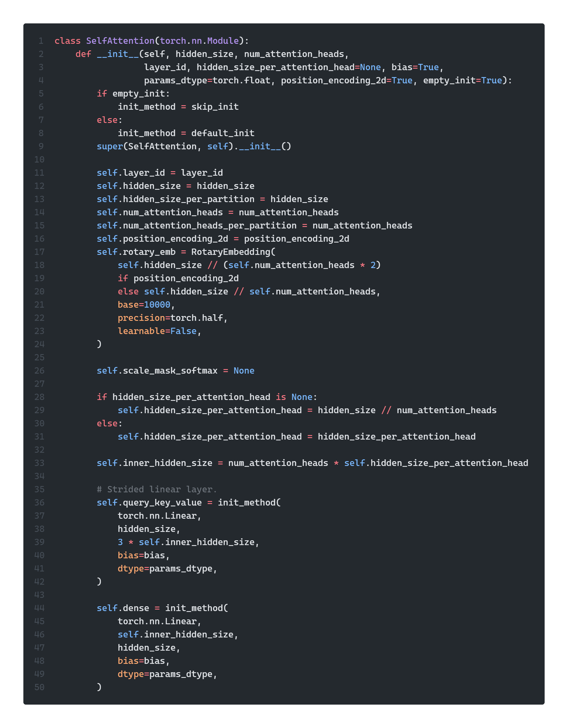Click the learnable=False argument
This screenshot has width=568, height=728.
click(157, 331)
